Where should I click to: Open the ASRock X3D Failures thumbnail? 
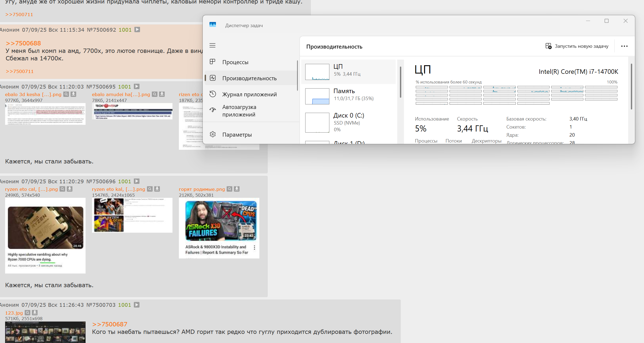tap(219, 228)
